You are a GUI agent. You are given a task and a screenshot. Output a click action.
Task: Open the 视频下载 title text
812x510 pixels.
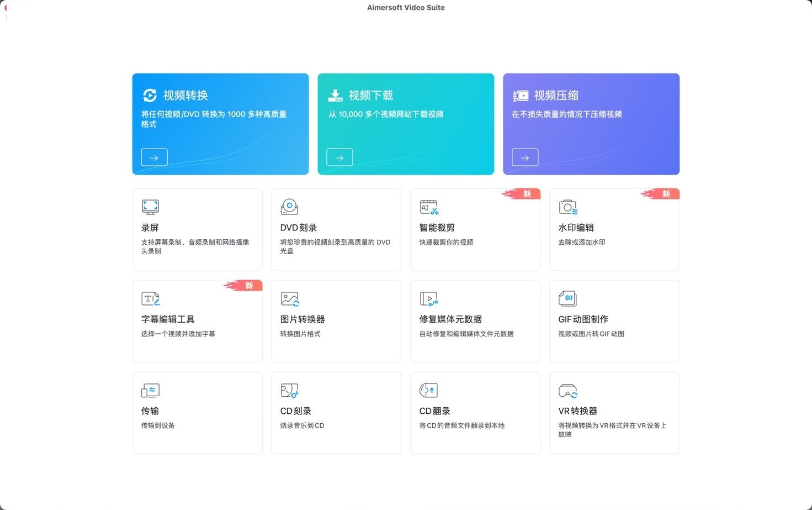[x=371, y=96]
